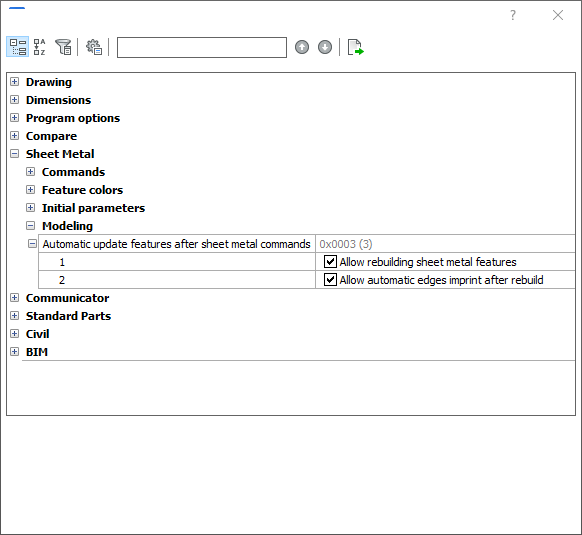Collapse the Sheet Metal category
582x535 pixels.
click(x=14, y=154)
